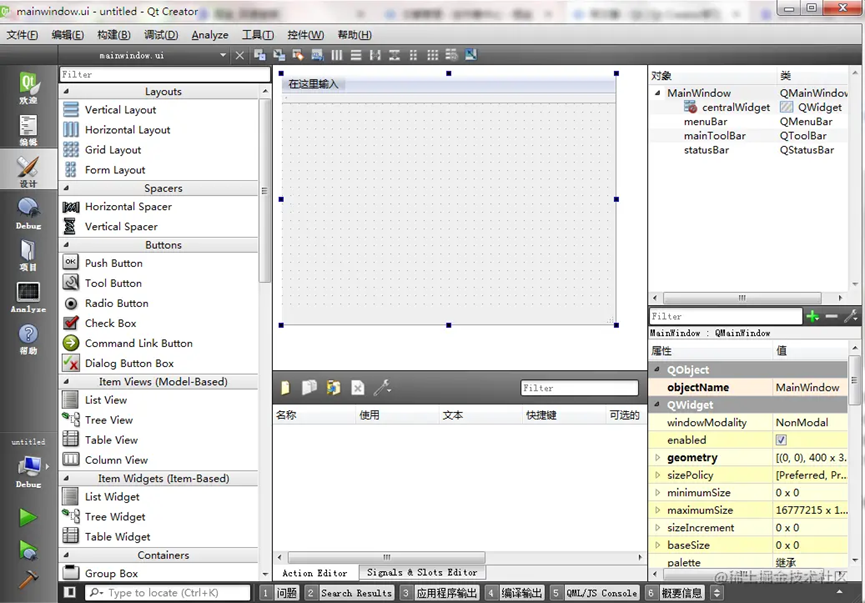Close the mainwindow.ui document with X
Viewport: 865px width, 603px height.
pos(239,55)
